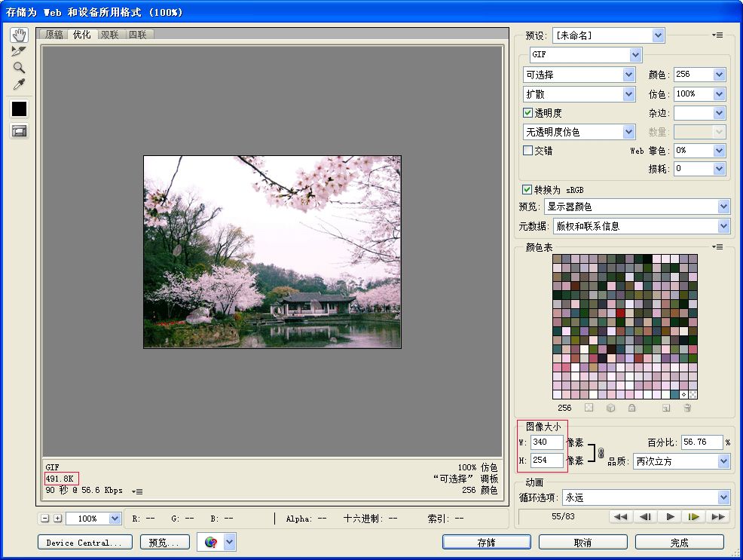
Task: Click the 存储 save button
Action: pyautogui.click(x=487, y=543)
